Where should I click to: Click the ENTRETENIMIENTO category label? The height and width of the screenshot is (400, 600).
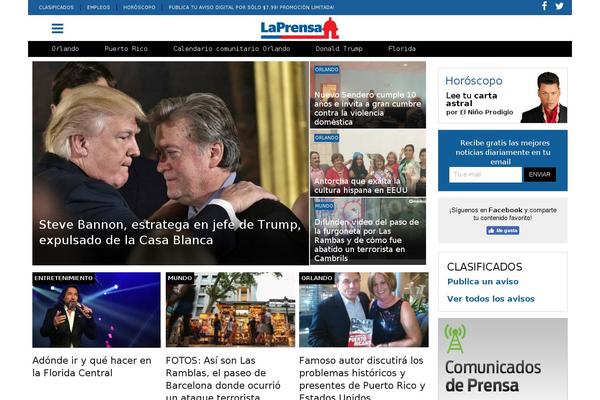(64, 278)
